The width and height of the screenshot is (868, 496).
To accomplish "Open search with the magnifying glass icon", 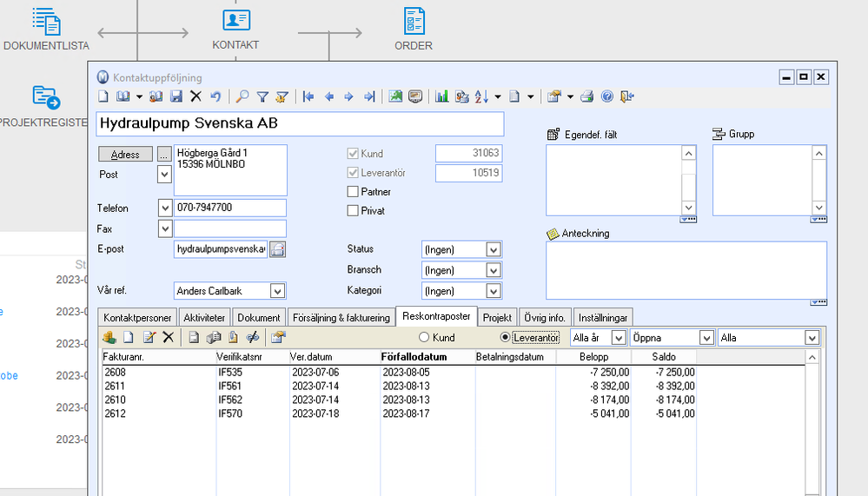I will 242,96.
